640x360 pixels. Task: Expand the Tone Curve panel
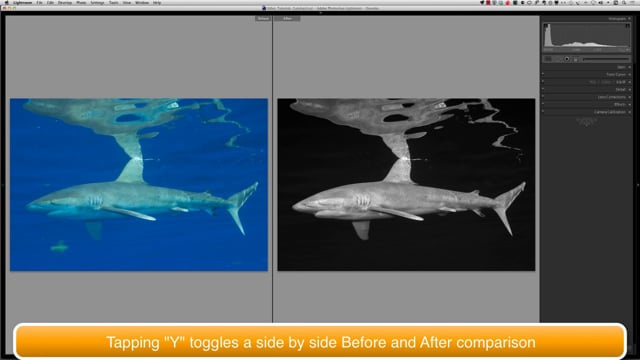629,75
